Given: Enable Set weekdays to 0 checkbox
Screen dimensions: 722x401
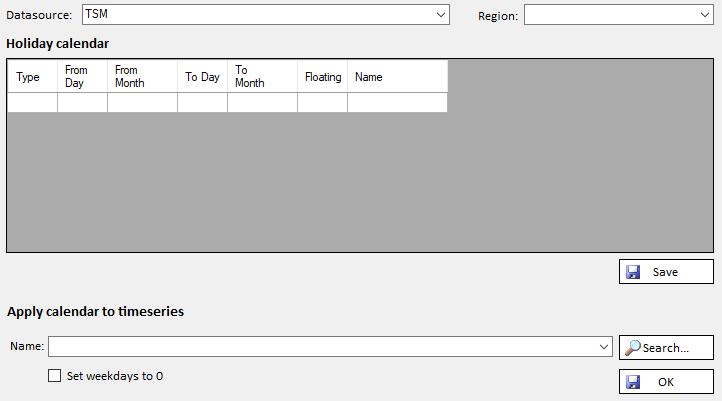Looking at the screenshot, I should (x=55, y=377).
